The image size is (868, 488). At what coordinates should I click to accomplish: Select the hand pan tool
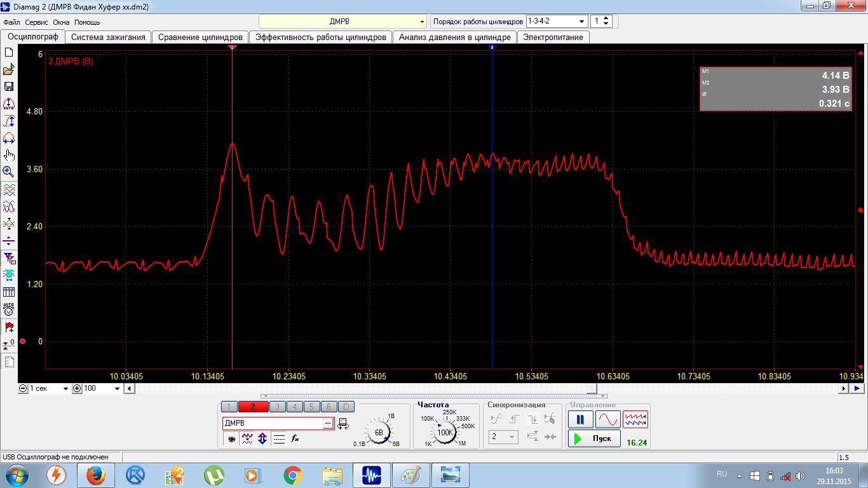coord(9,154)
